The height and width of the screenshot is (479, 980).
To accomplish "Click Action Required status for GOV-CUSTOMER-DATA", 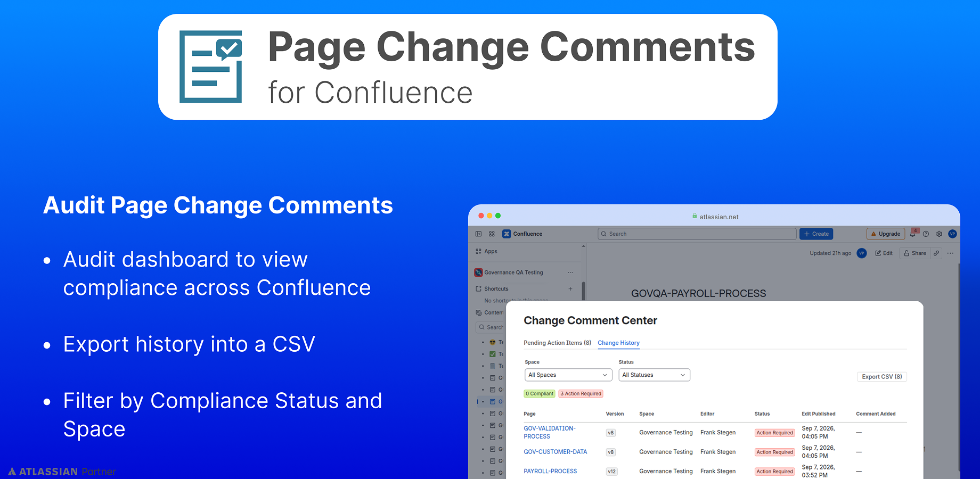I will pyautogui.click(x=774, y=452).
